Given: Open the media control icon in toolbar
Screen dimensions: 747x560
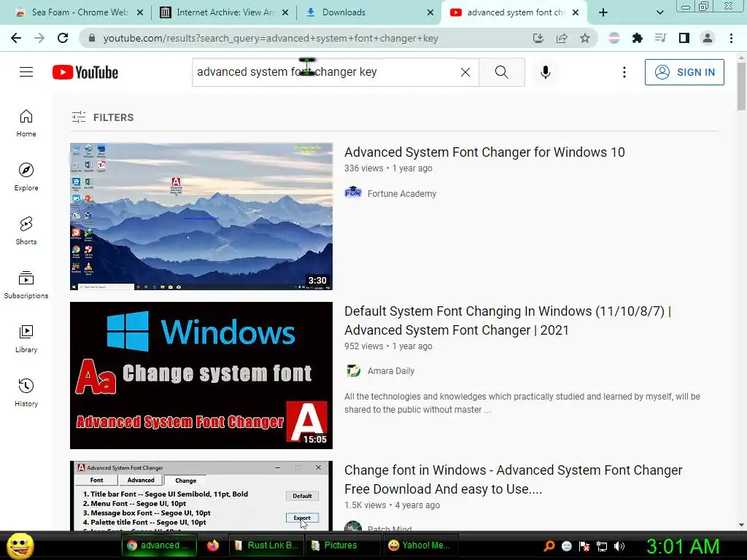Looking at the screenshot, I should click(660, 38).
